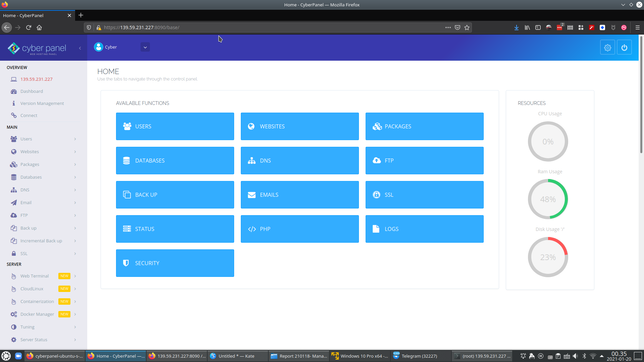Click the CyberPanel logo
This screenshot has width=644, height=362.
[x=37, y=49]
